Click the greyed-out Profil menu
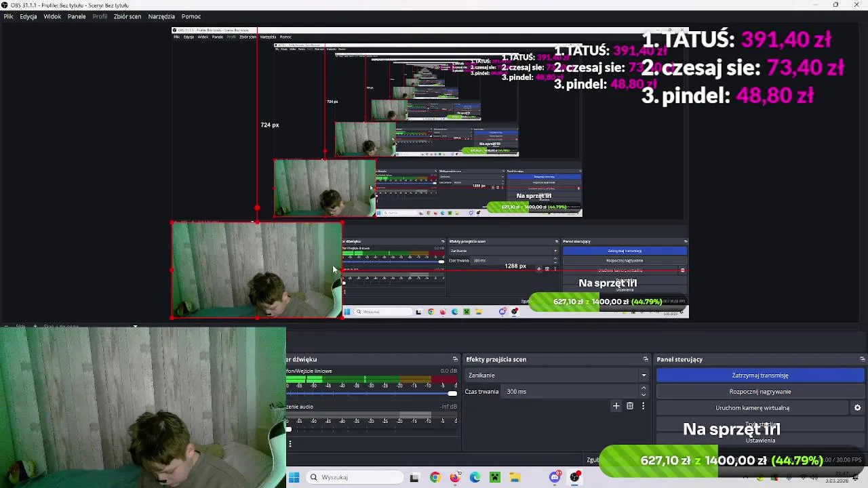Image resolution: width=868 pixels, height=488 pixels. tap(100, 16)
